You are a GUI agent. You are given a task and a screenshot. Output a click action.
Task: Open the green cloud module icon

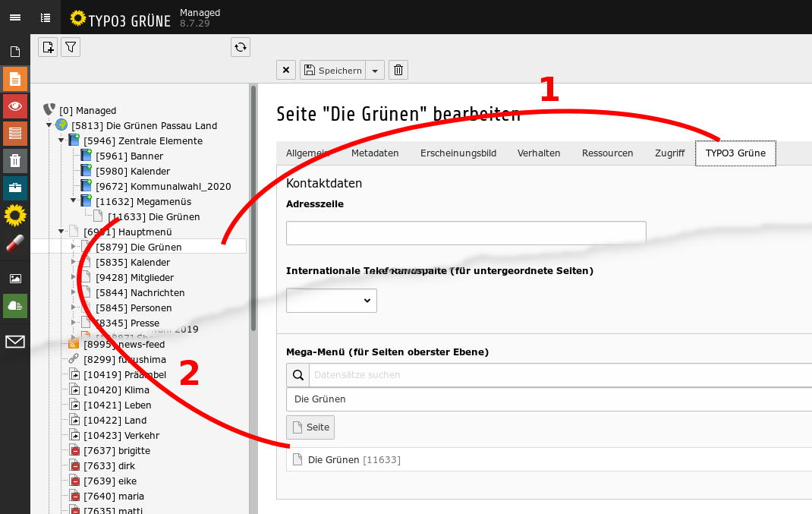(15, 306)
